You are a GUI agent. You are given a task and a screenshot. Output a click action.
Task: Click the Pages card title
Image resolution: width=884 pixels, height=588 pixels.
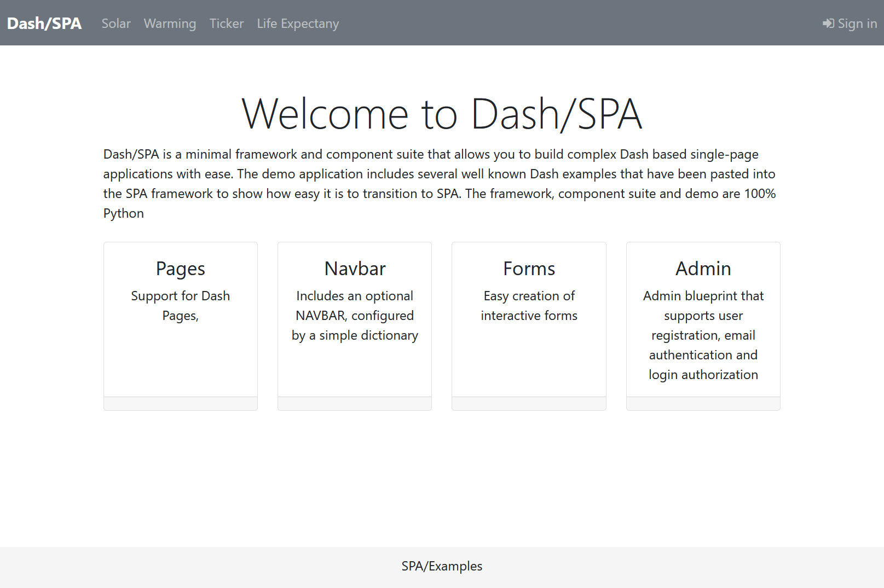pos(181,269)
